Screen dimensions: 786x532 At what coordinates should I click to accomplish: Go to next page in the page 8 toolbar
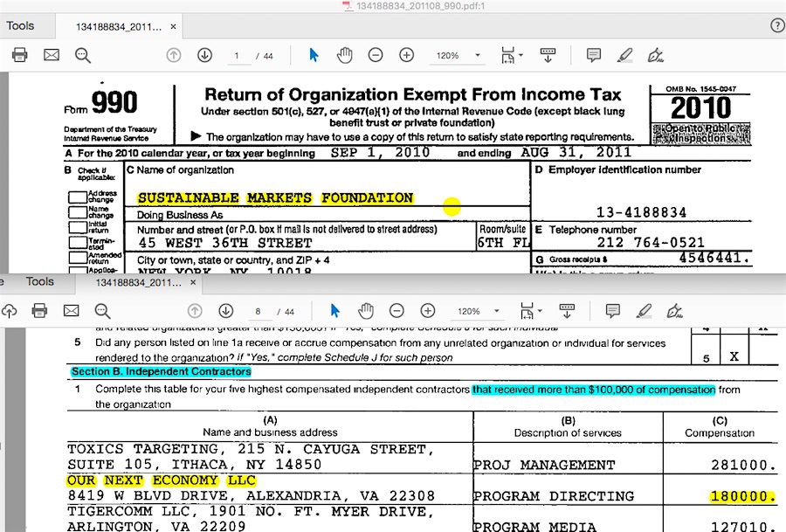(x=225, y=311)
